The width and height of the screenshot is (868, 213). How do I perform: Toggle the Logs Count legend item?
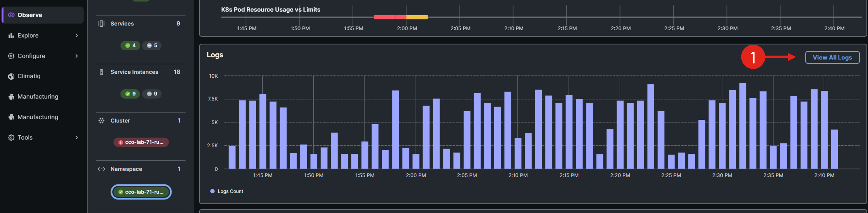[x=227, y=191]
